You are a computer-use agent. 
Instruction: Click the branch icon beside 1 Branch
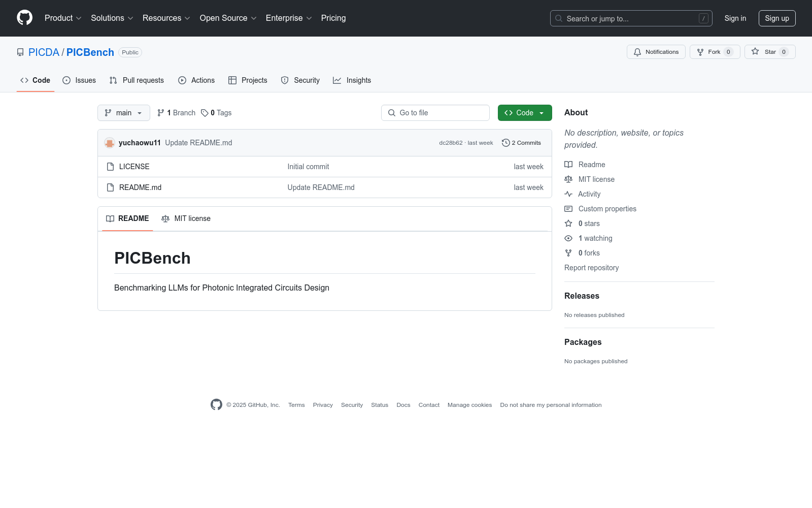161,113
